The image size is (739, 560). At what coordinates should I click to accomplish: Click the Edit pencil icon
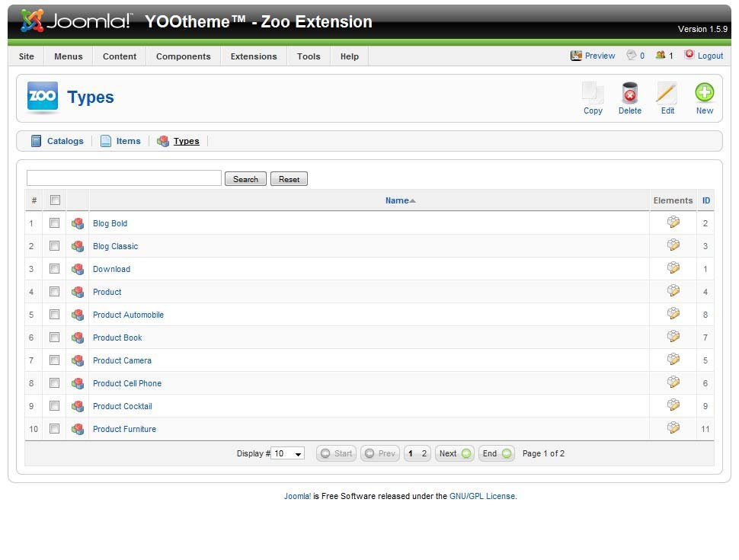pos(667,93)
